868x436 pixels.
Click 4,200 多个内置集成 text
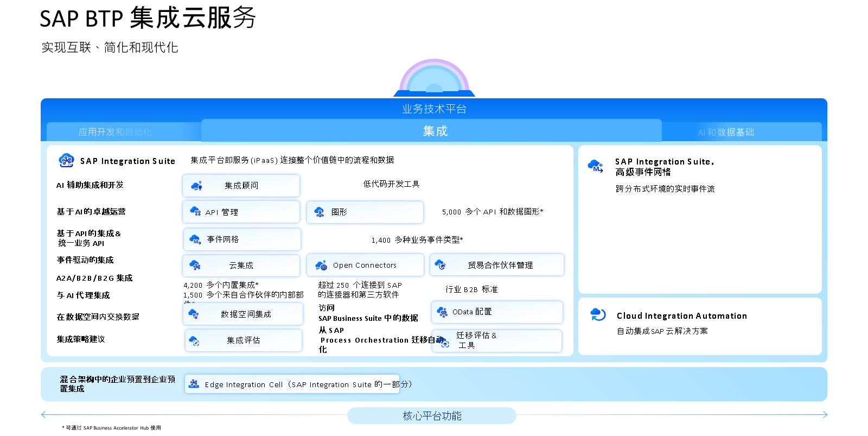pyautogui.click(x=221, y=285)
